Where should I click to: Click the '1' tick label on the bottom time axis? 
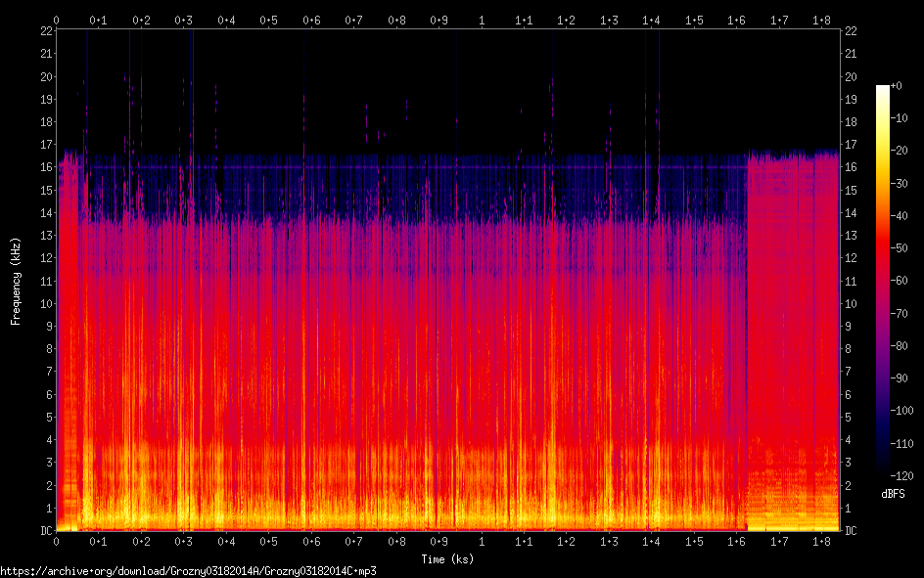[482, 542]
